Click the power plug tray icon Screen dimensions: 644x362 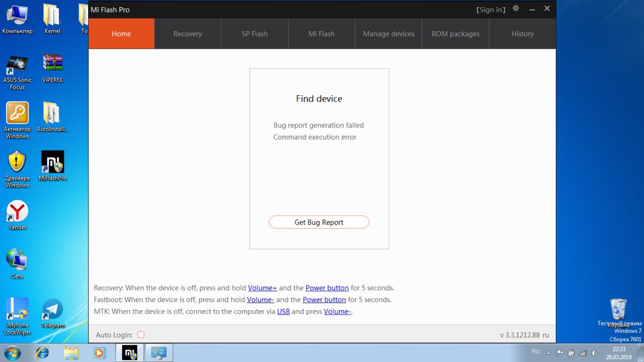point(571,353)
